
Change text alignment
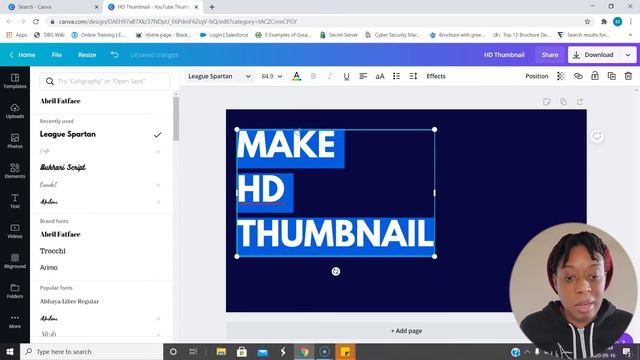pos(363,76)
